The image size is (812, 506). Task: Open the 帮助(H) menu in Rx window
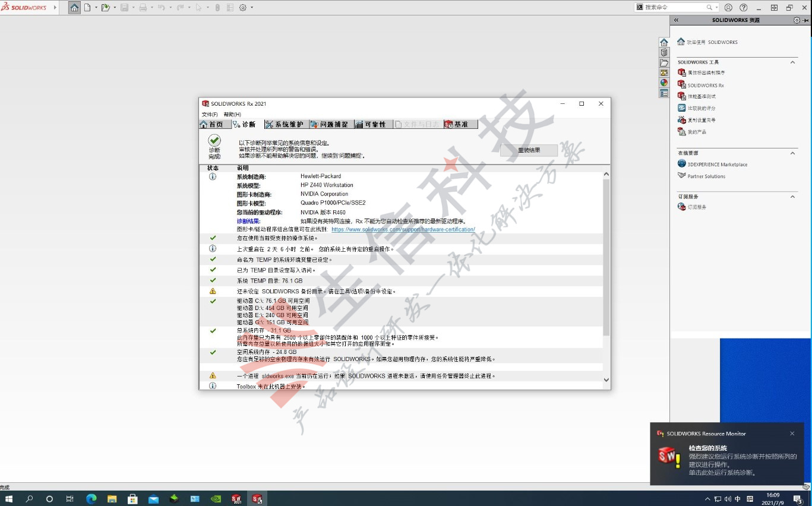232,115
